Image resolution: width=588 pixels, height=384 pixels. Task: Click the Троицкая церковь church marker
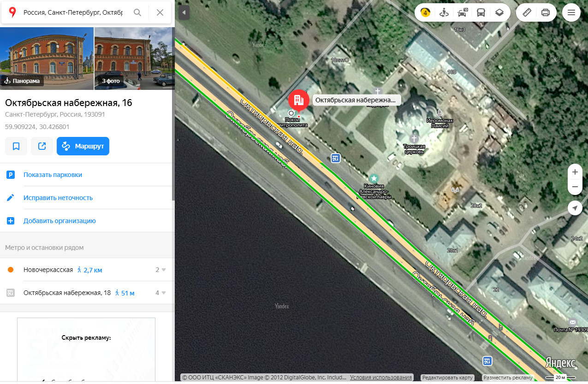pos(414,138)
